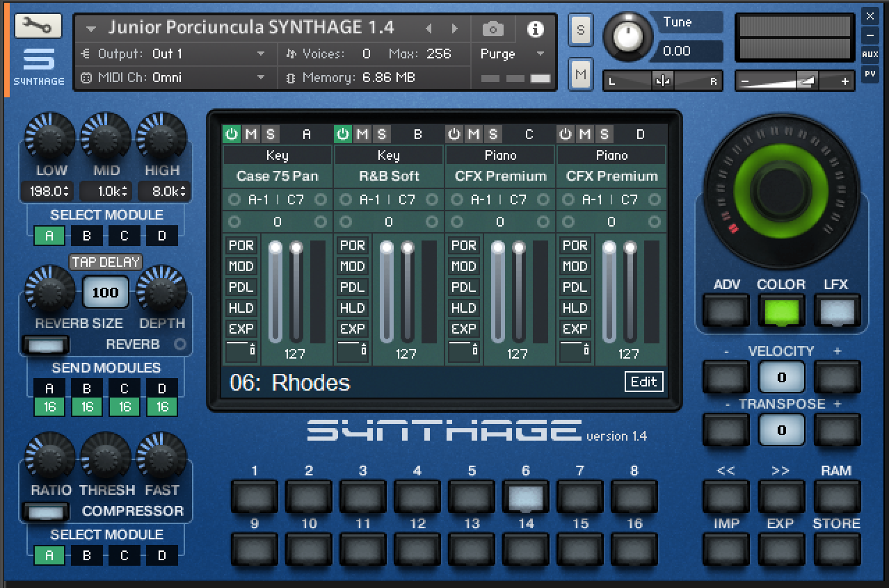Toggle the reverb on/off switch
This screenshot has height=588, width=889.
point(45,345)
